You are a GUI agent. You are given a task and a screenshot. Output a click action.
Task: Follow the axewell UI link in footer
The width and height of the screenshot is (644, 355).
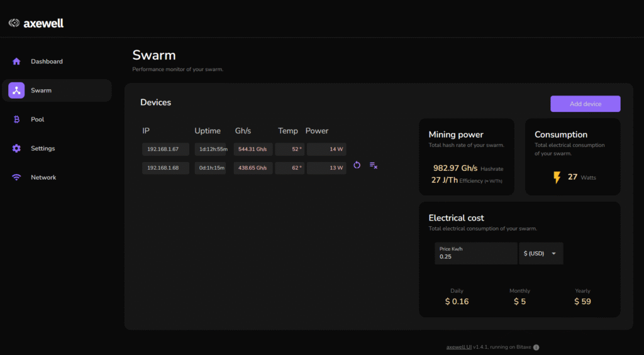(458, 347)
